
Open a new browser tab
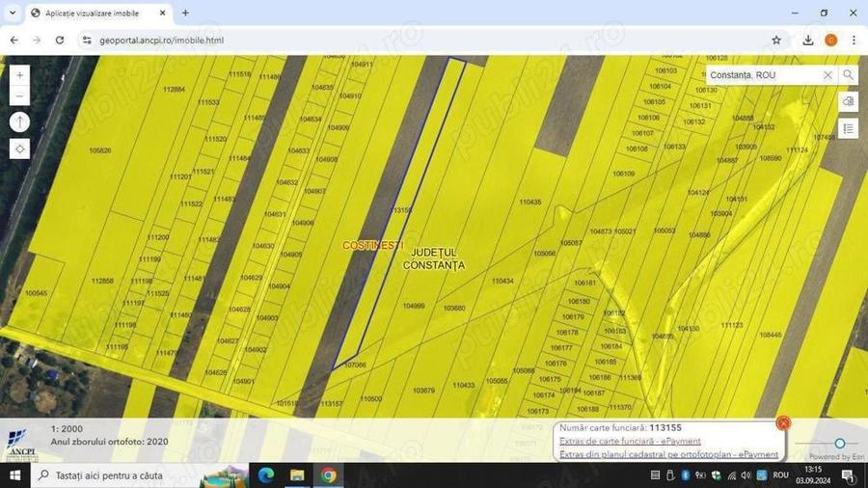pos(185,13)
